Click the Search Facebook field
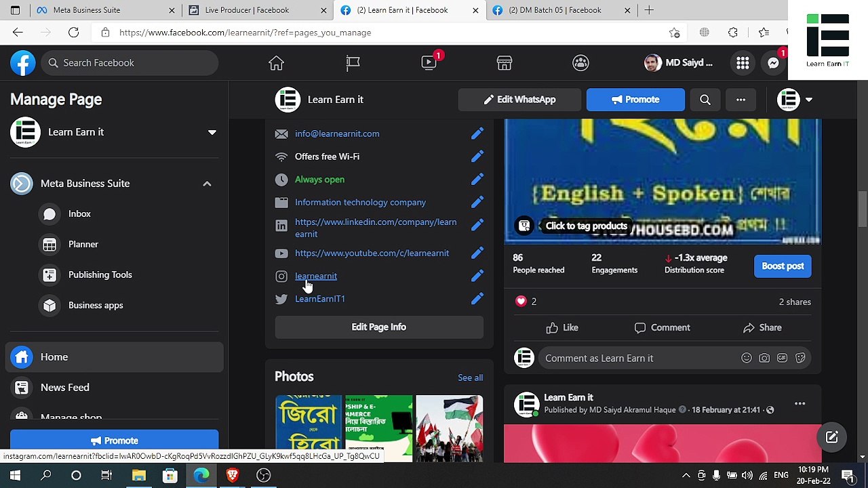868x488 pixels. pos(130,63)
